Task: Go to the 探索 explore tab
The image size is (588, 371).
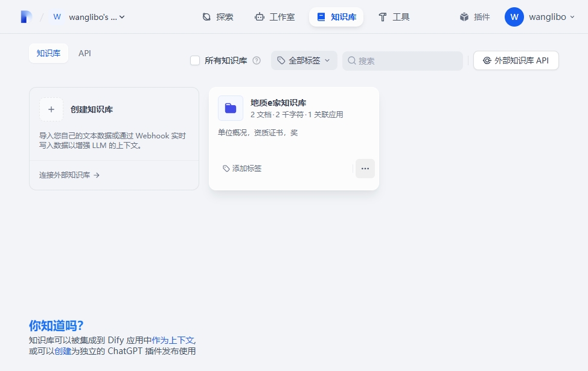Action: point(217,17)
